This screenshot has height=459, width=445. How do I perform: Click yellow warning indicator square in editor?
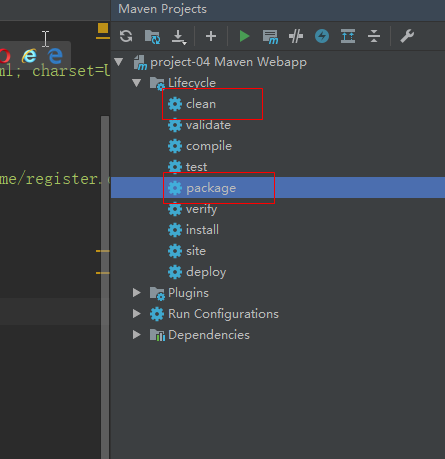pyautogui.click(x=103, y=28)
